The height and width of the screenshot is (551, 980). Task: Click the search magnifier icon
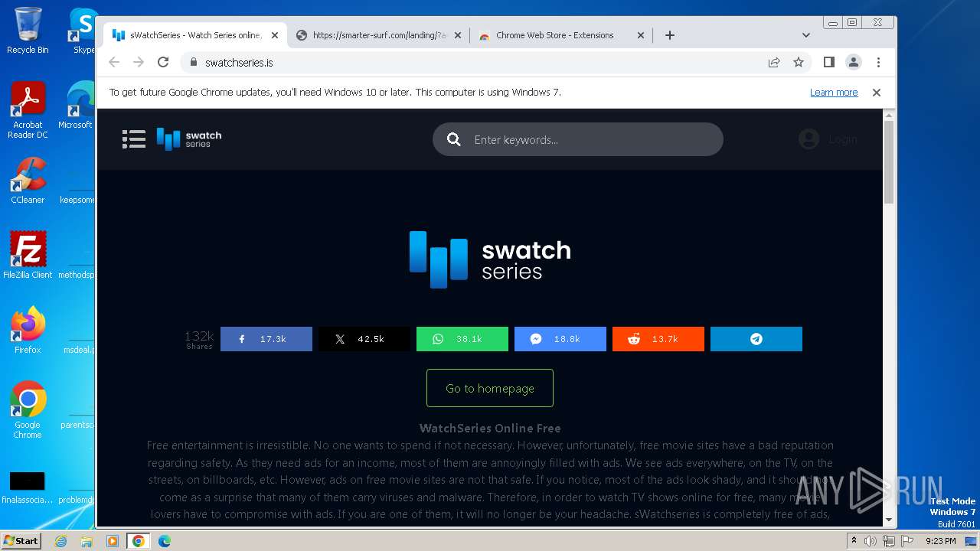[454, 139]
